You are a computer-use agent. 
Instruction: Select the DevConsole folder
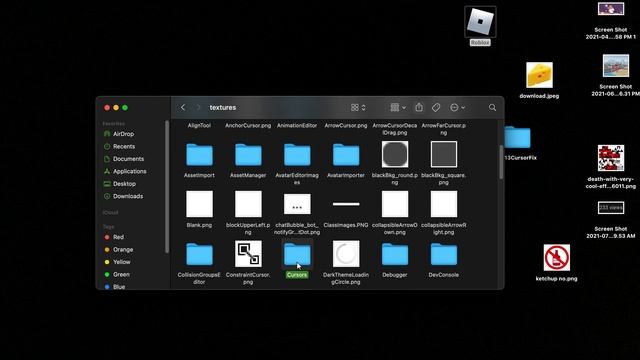(444, 254)
